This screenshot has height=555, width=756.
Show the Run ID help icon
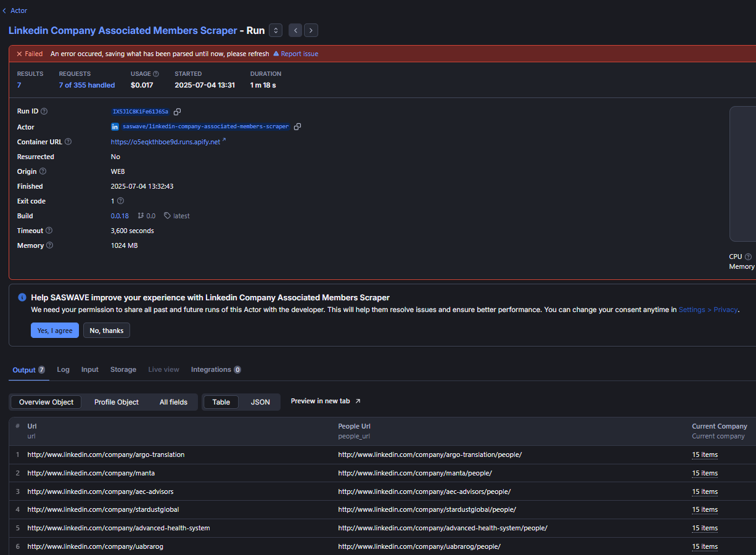point(44,112)
